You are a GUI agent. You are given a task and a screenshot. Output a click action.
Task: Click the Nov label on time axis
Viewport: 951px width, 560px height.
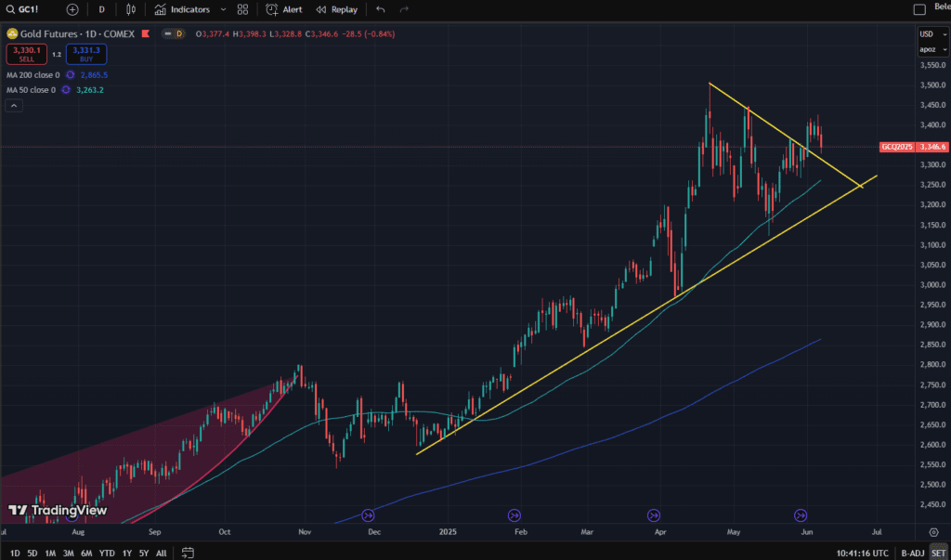point(305,533)
